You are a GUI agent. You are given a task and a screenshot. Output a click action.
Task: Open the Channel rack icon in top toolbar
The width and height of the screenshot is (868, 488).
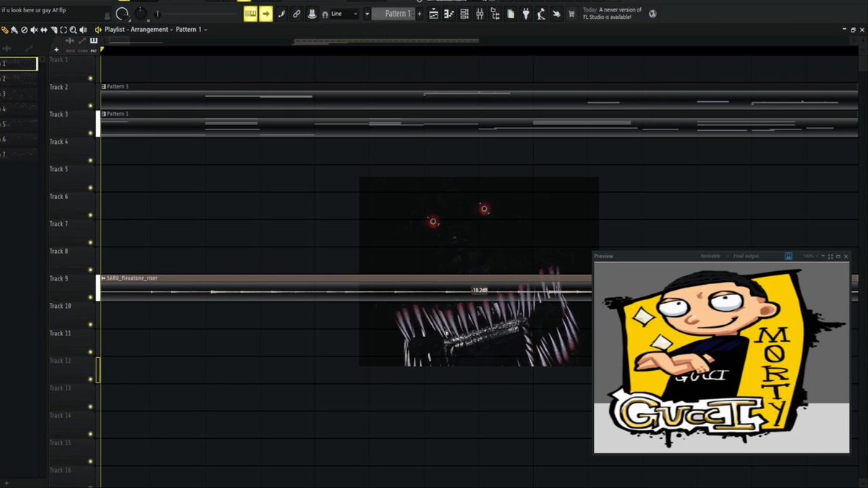[x=464, y=14]
